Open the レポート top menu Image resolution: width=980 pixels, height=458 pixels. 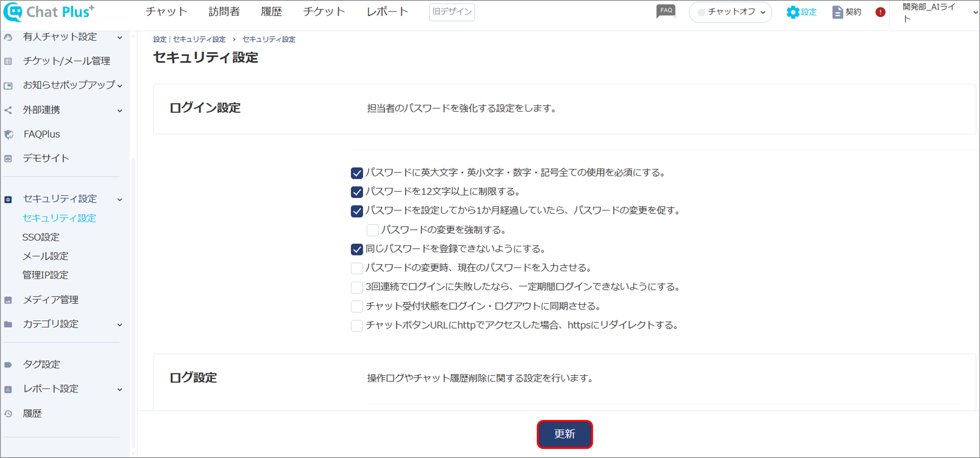click(x=387, y=12)
